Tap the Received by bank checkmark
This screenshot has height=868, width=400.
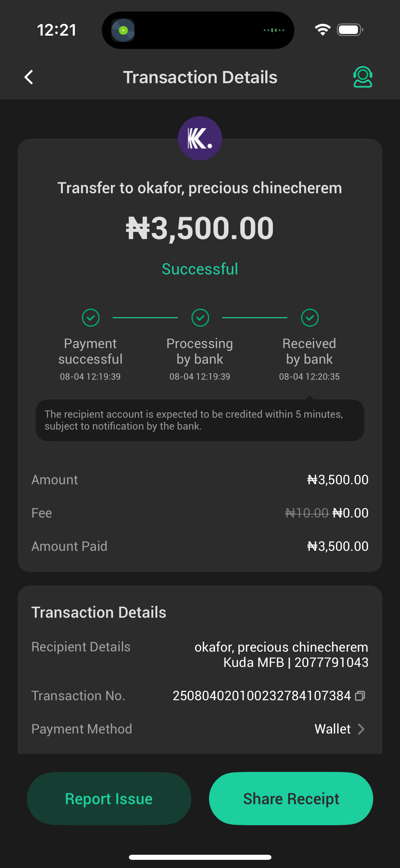310,318
